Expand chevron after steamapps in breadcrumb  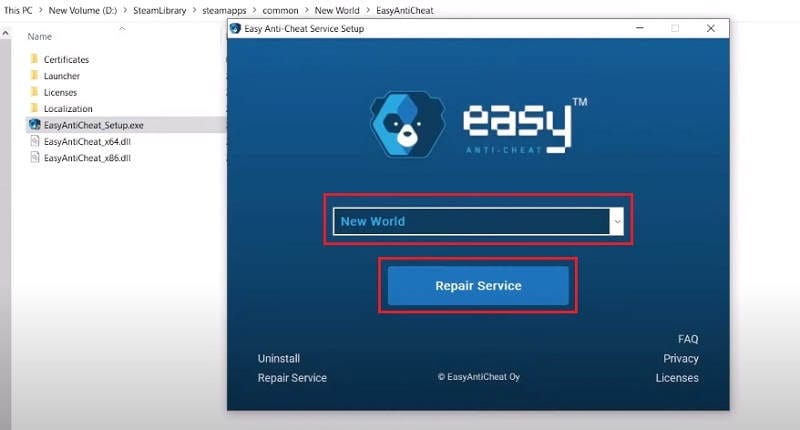tap(255, 10)
